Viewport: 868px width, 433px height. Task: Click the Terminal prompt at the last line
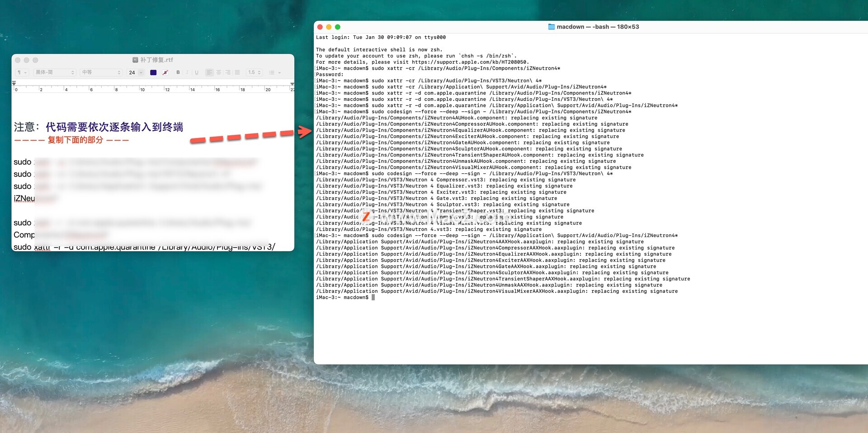342,297
